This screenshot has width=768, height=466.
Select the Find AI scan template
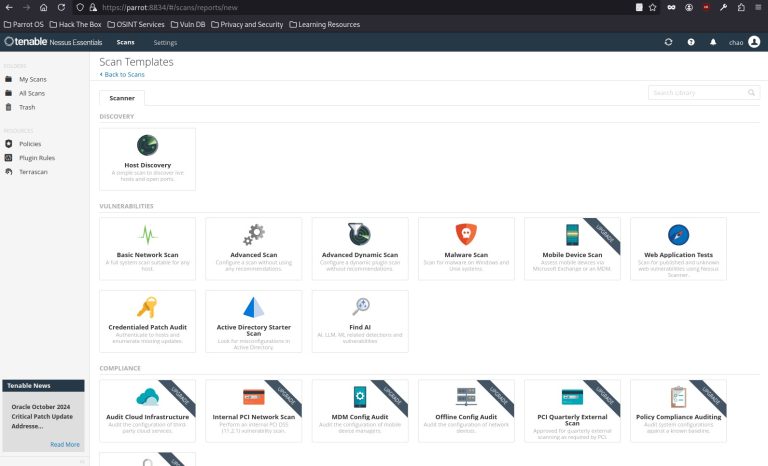(360, 320)
